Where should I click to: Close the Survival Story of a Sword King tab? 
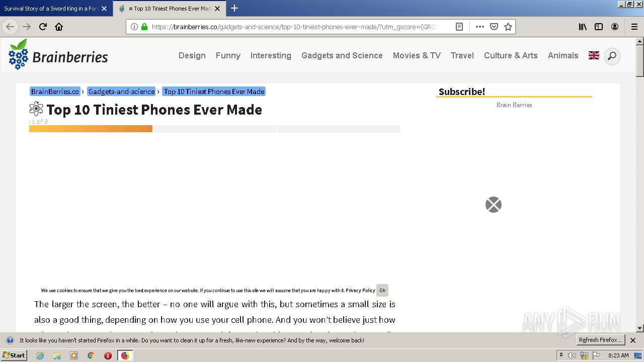(104, 9)
